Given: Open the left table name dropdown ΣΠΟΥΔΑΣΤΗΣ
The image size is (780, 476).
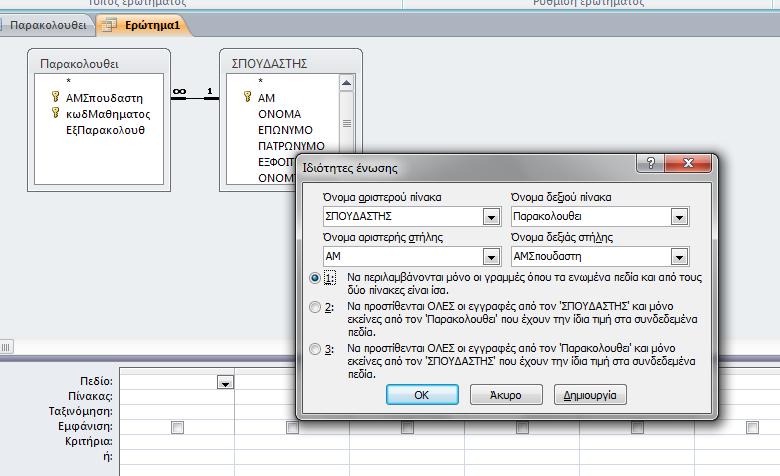Looking at the screenshot, I should pyautogui.click(x=491, y=217).
